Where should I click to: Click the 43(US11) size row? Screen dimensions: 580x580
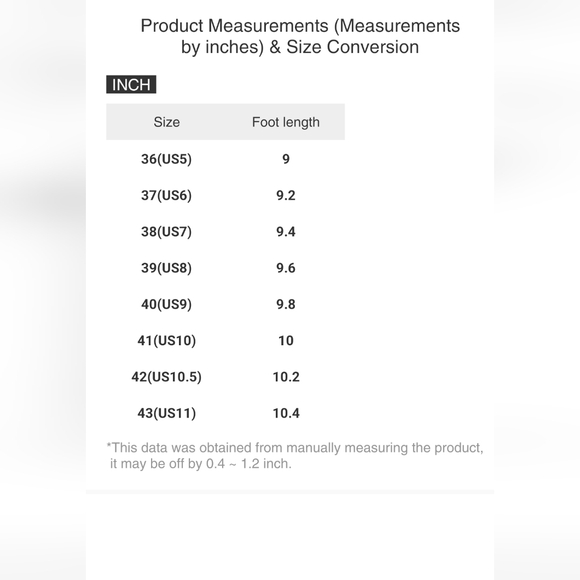coord(225,412)
